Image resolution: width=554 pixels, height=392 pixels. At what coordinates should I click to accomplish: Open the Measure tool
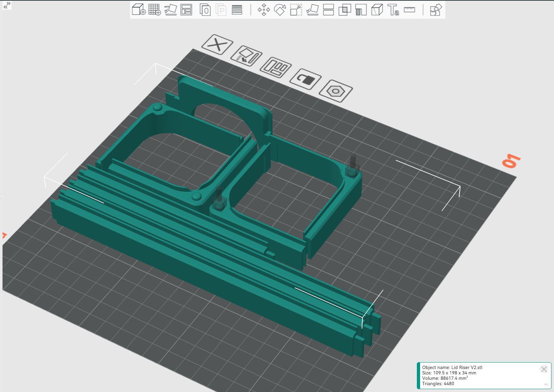point(409,10)
